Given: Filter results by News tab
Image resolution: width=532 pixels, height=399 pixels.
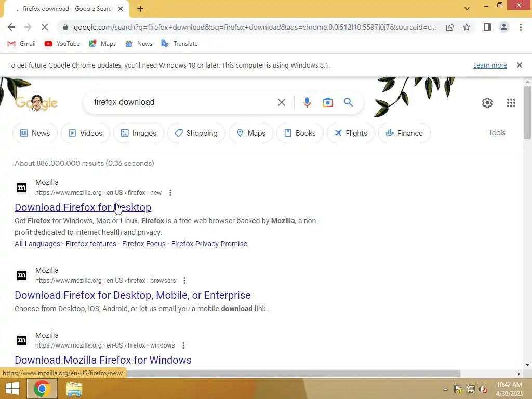Looking at the screenshot, I should click(x=35, y=133).
